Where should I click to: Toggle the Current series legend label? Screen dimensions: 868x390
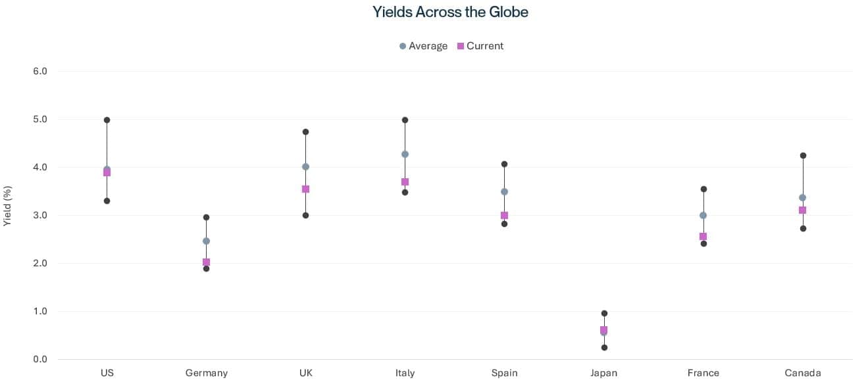point(485,46)
